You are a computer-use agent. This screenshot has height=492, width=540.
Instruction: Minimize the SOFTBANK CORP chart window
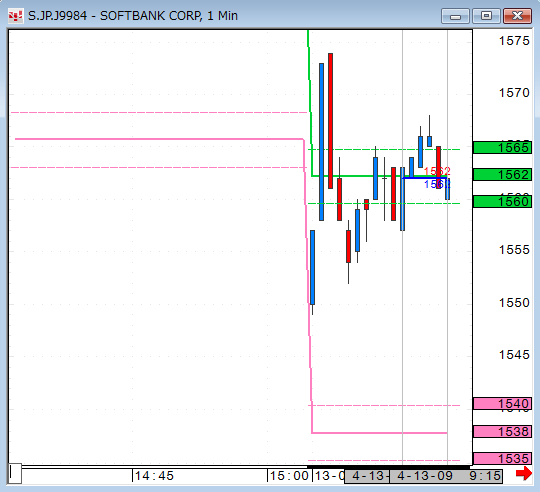pos(455,16)
